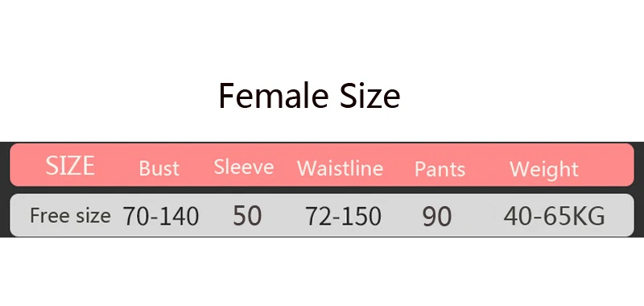Screen dimensions: 644x306
Task: Click the gray data row background
Action: tap(322, 215)
